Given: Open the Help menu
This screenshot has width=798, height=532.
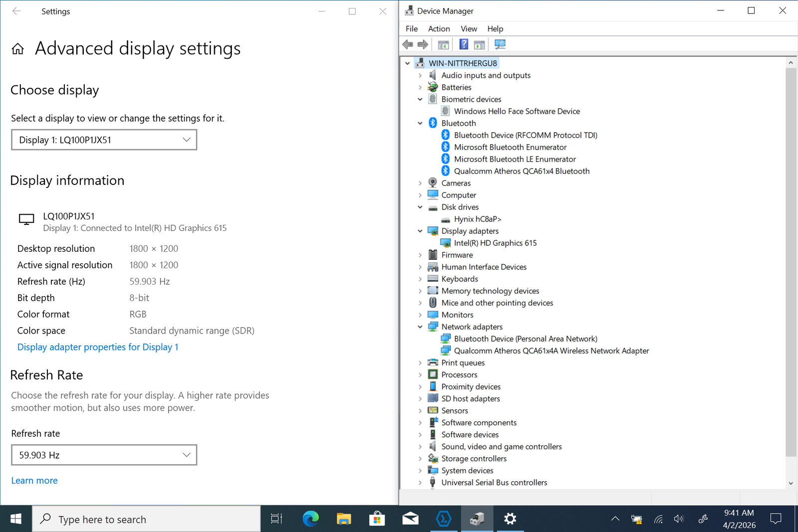Looking at the screenshot, I should click(495, 29).
